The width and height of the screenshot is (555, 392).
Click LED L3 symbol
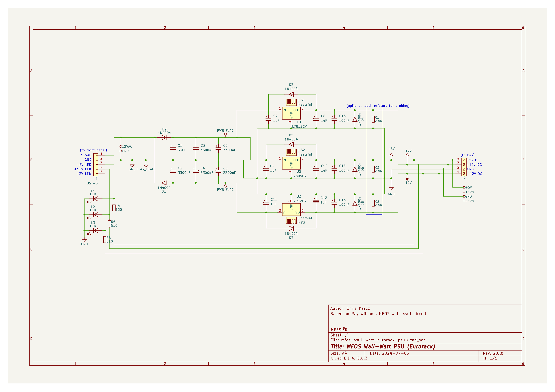tap(96, 230)
